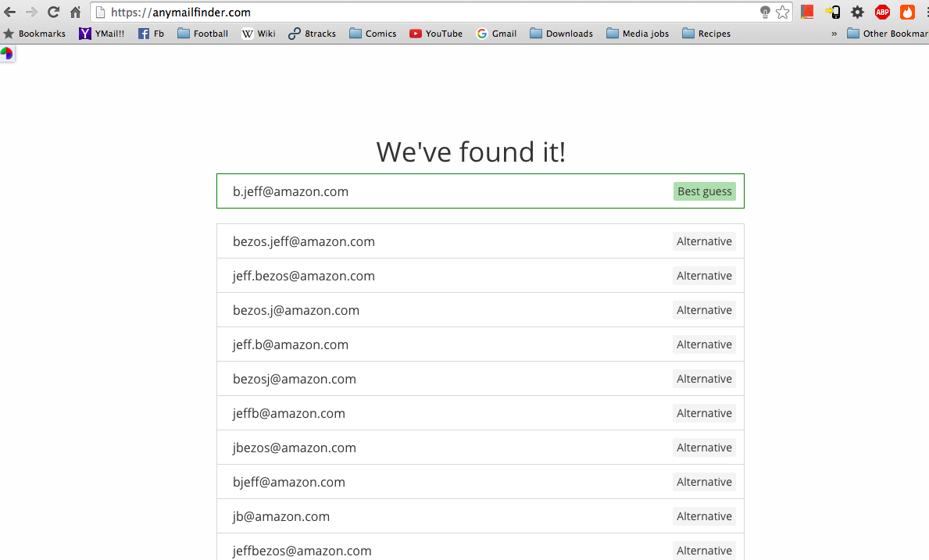Click Alternative badge beside bezos.j@amazon.com
This screenshot has height=560, width=929.
click(x=705, y=310)
